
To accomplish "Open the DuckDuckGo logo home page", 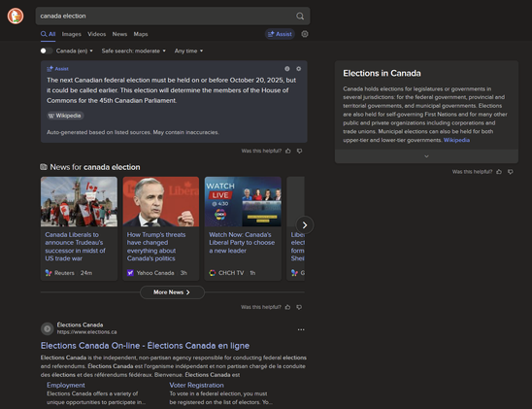I will click(x=16, y=16).
